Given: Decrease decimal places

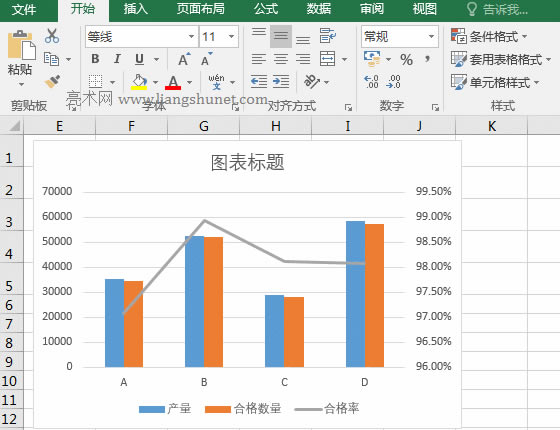Looking at the screenshot, I should tap(393, 82).
